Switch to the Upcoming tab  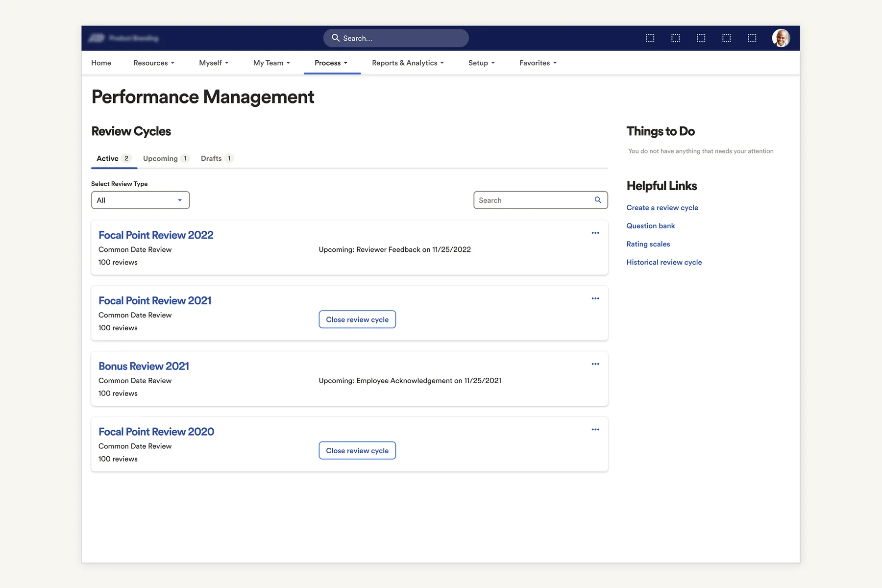[166, 158]
